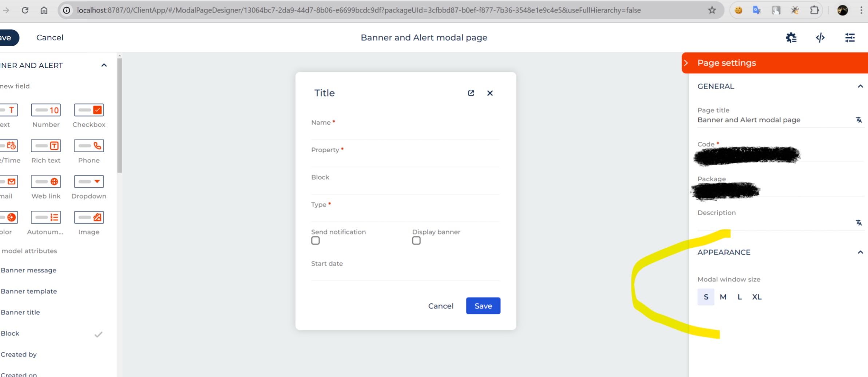
Task: Enable the Send notification checkbox
Action: click(315, 240)
